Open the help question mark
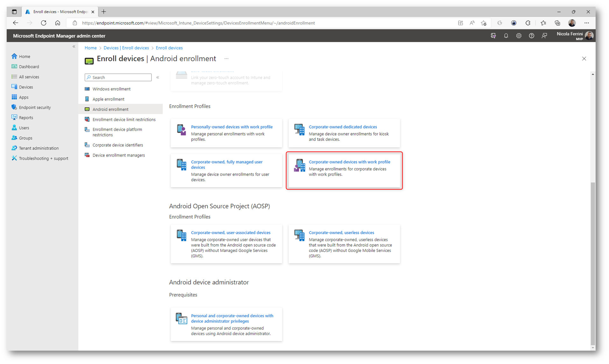Viewport: 609px width, 364px height. pyautogui.click(x=531, y=36)
